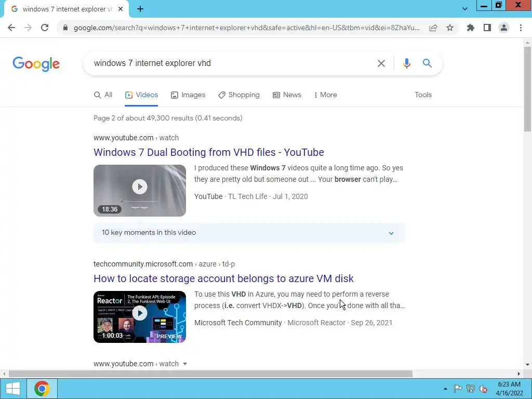Open the network tray icon
Image resolution: width=532 pixels, height=399 pixels.
pos(470,389)
